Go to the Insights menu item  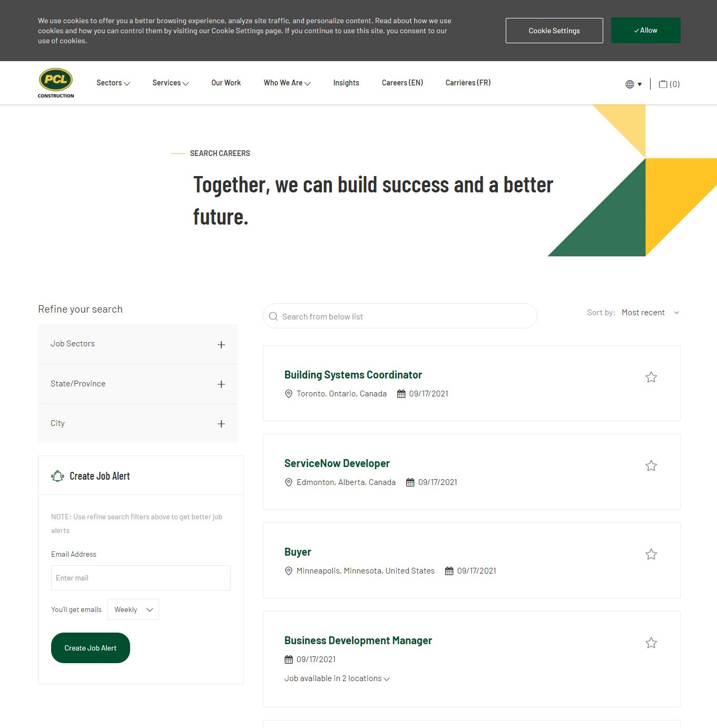346,83
